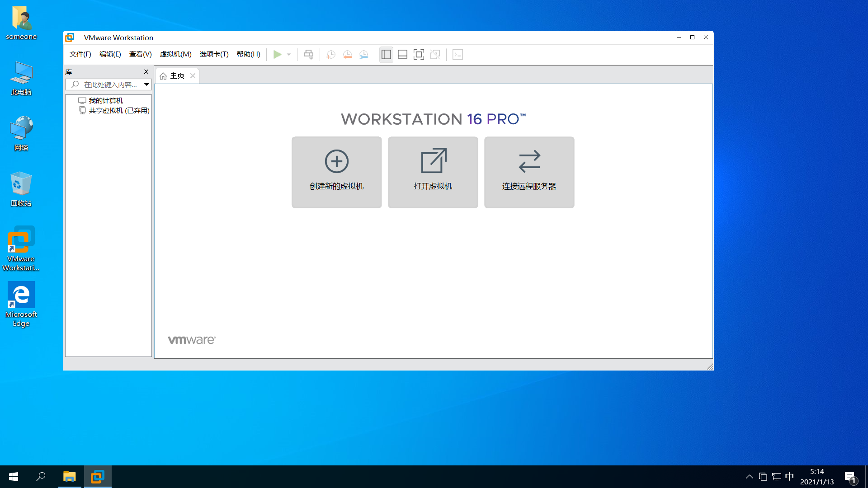Viewport: 868px width, 488px height.
Task: Close the 库 library panel
Action: coord(146,72)
